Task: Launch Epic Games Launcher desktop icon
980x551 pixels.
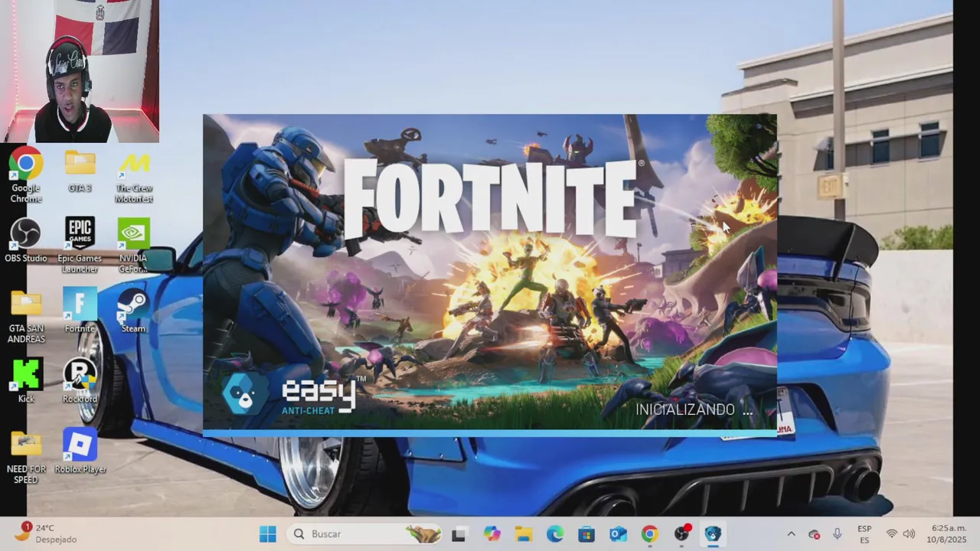Action: click(x=80, y=245)
